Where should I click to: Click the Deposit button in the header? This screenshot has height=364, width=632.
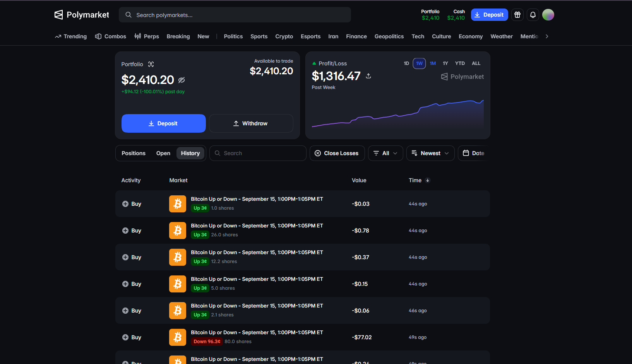tap(490, 15)
